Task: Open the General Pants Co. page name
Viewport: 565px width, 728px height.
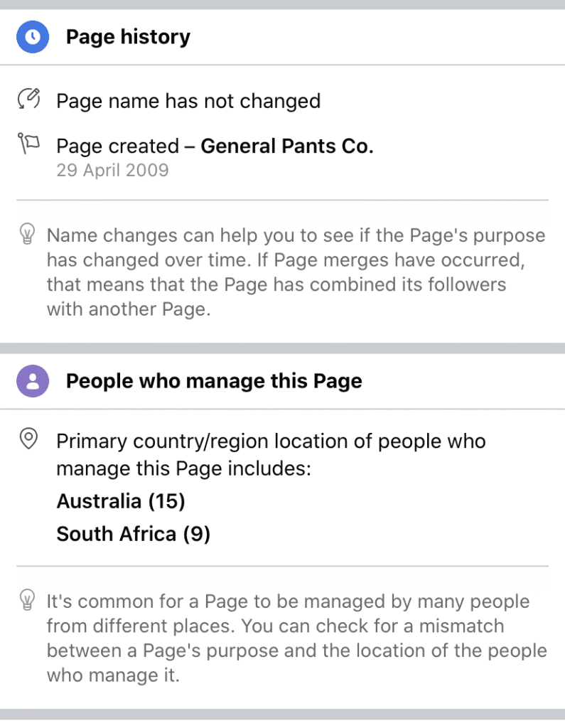Action: (x=287, y=146)
